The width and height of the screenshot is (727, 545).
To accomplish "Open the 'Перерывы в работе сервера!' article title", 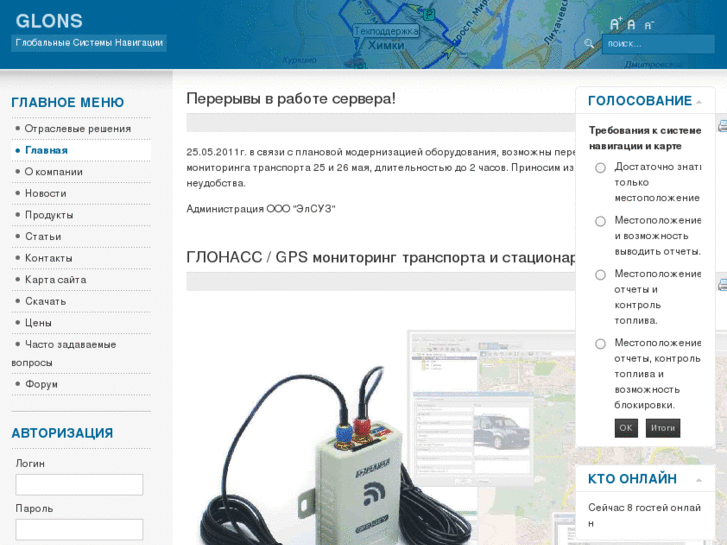I will 291,99.
